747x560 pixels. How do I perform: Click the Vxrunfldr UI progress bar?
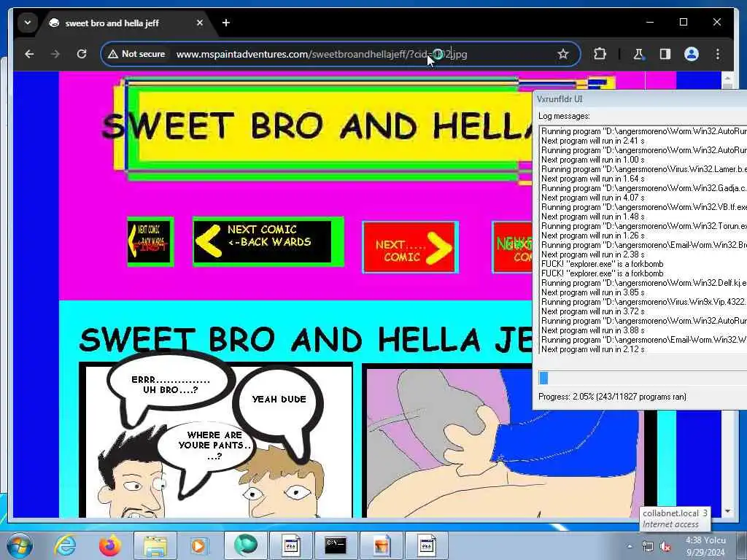tap(643, 378)
